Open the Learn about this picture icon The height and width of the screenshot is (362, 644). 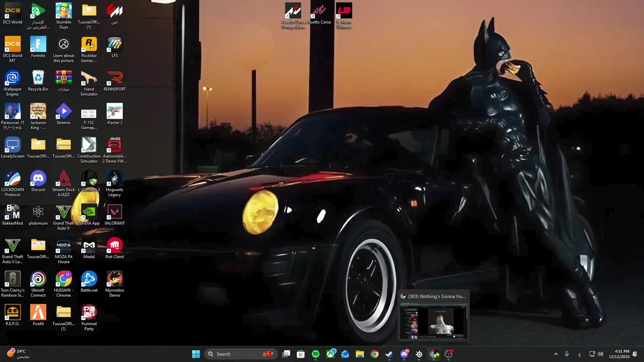(63, 49)
